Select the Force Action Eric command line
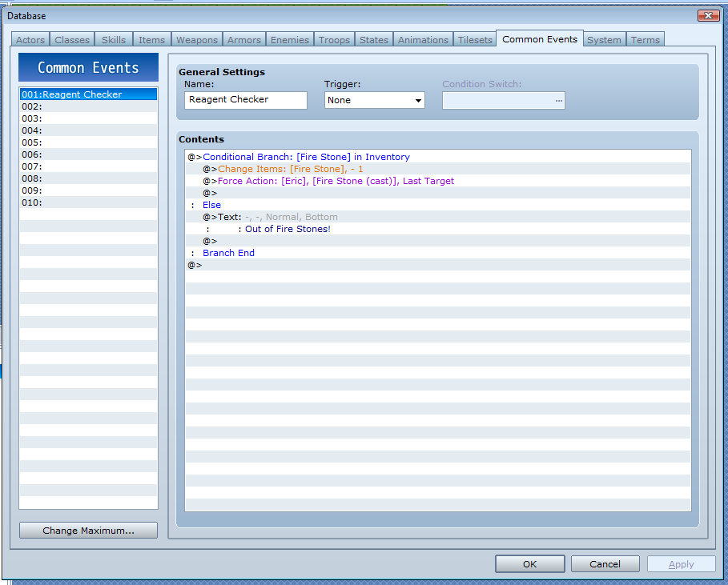The width and height of the screenshot is (728, 585). coord(336,181)
